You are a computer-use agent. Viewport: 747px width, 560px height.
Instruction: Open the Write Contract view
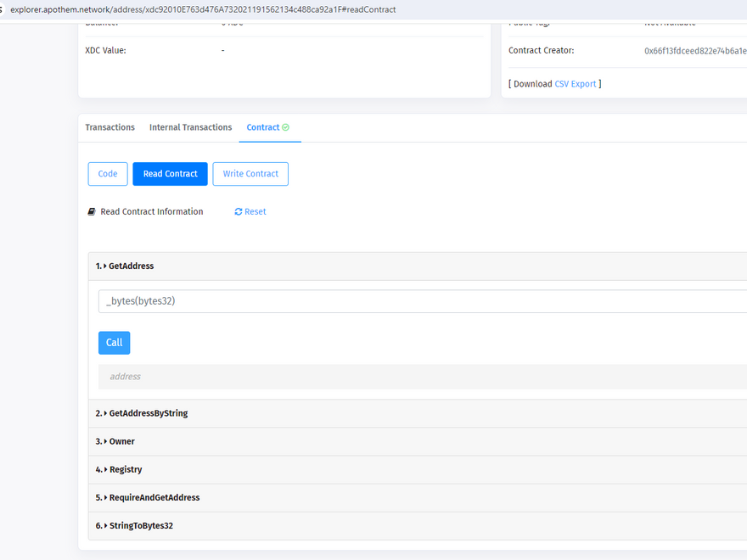pos(250,174)
